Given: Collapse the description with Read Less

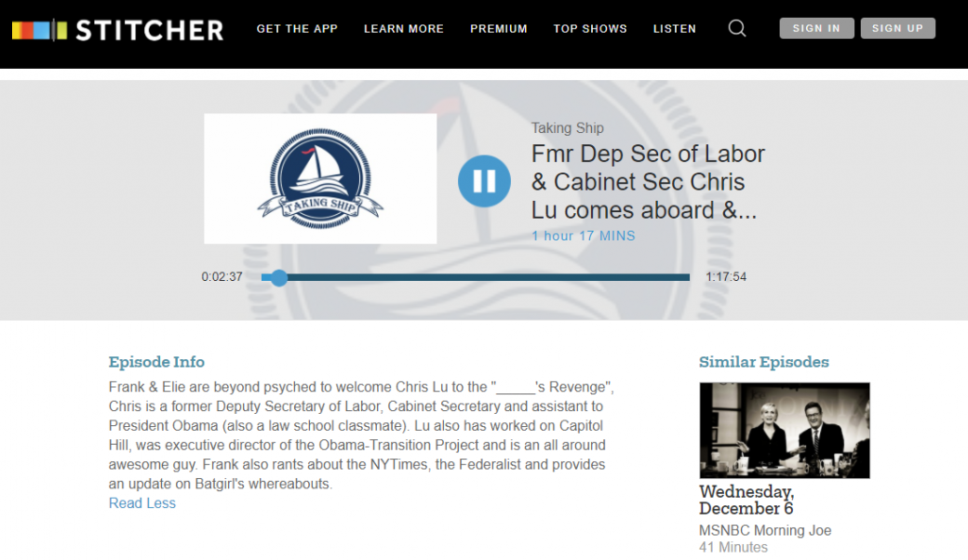Looking at the screenshot, I should (x=142, y=503).
